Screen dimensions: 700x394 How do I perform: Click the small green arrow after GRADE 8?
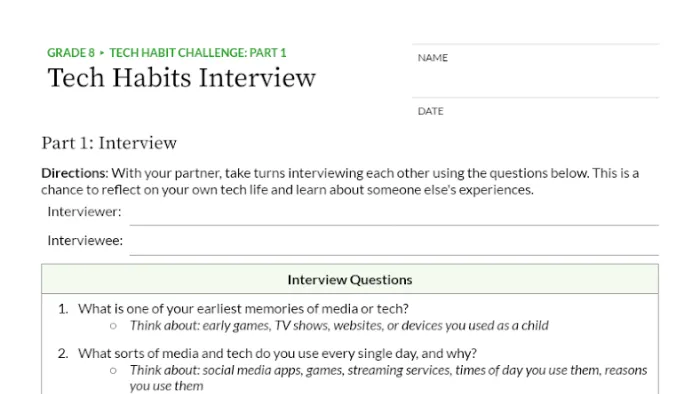102,53
